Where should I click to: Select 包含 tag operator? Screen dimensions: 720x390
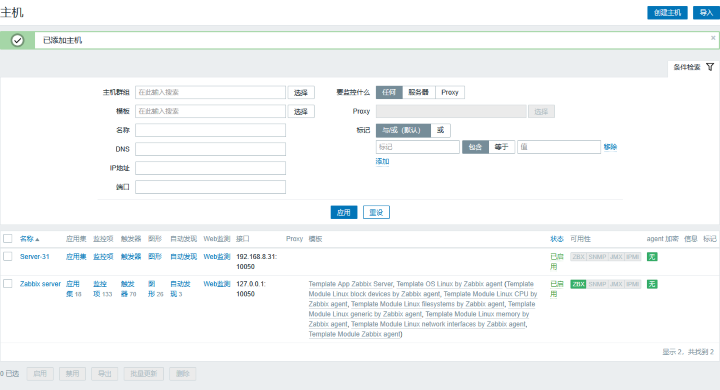[475, 147]
